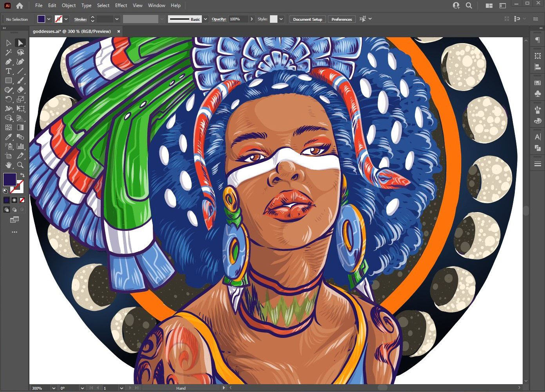
Task: Switch to the Hand tool
Action: [x=9, y=165]
